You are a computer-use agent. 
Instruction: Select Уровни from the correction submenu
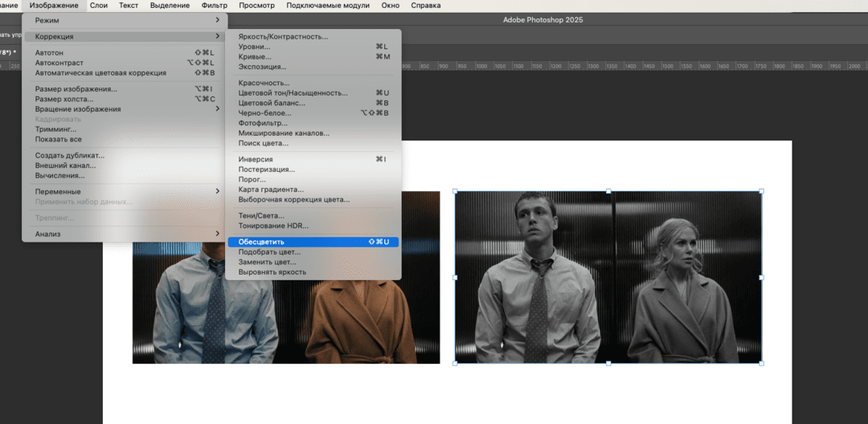point(254,47)
